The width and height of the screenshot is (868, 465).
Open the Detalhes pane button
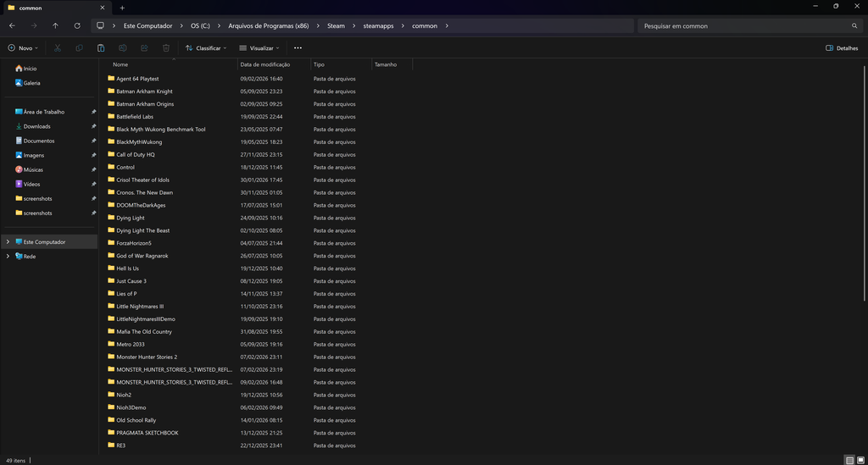842,48
